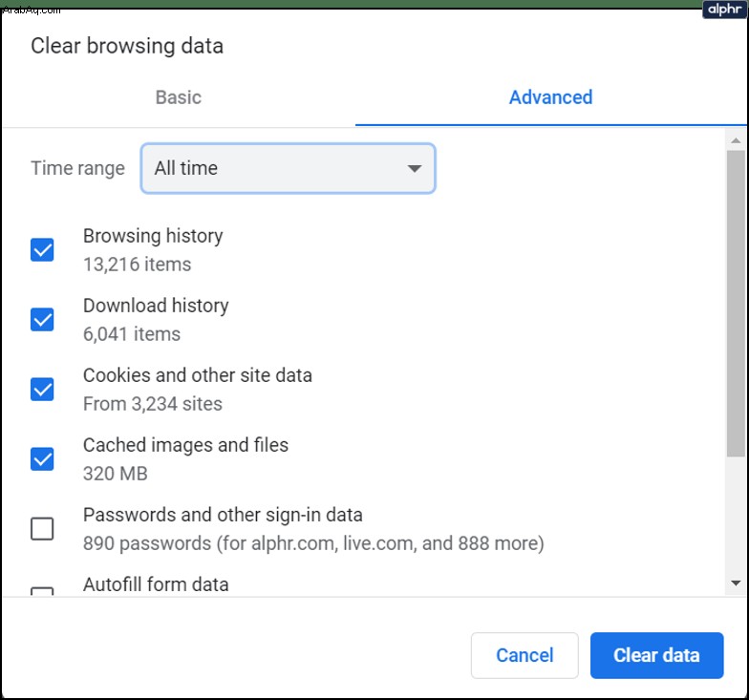The image size is (749, 700).
Task: Uncheck Cookies and other site data checkbox
Action: click(42, 390)
